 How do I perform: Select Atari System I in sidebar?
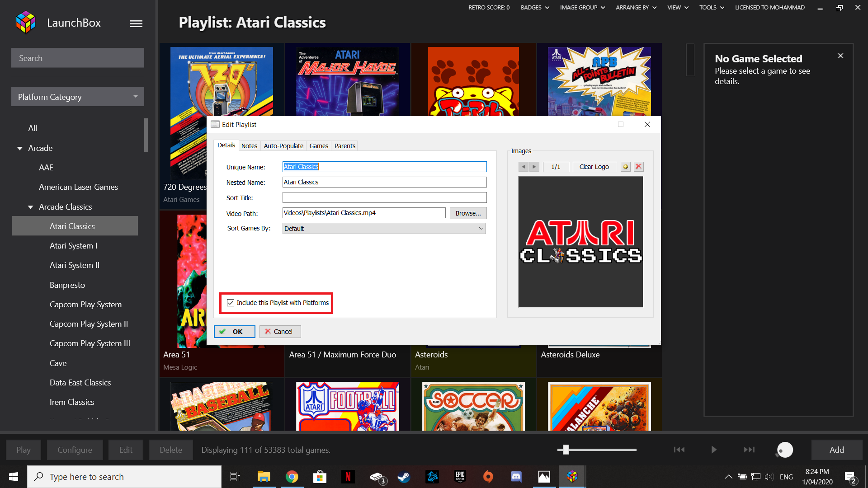[75, 246]
